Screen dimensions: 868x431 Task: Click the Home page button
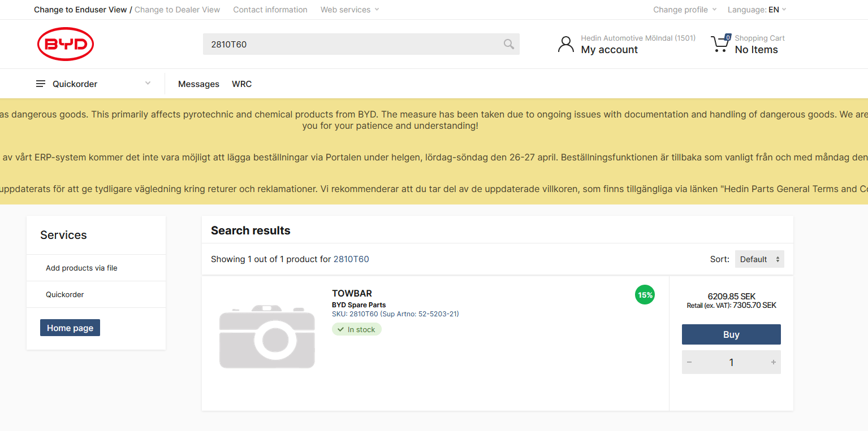(x=70, y=328)
